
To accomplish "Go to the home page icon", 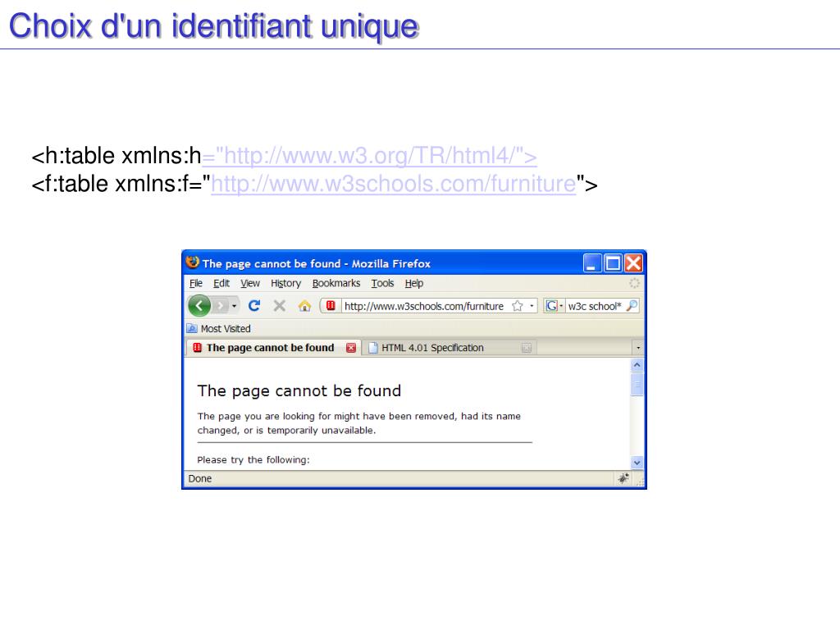I will pos(305,306).
